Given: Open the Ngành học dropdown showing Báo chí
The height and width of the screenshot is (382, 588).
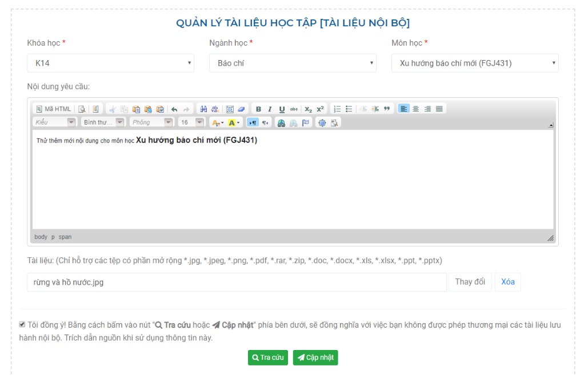Looking at the screenshot, I should coord(293,63).
